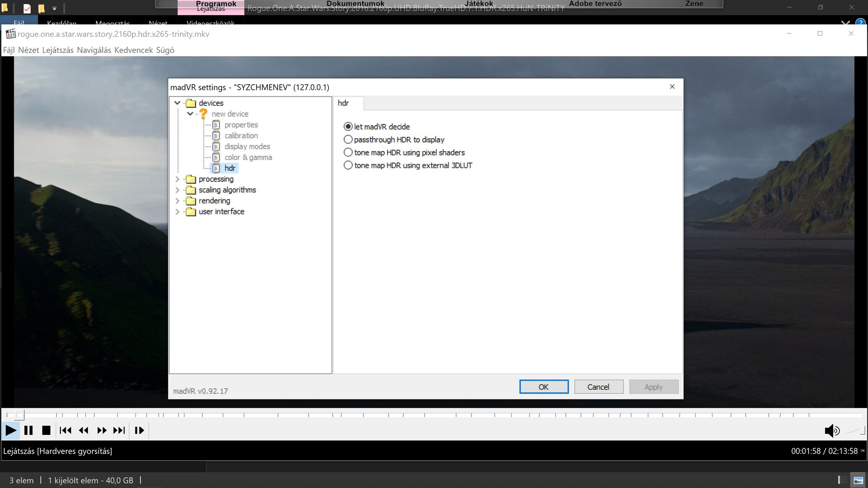Select 'let madVR decide' option
This screenshot has height=488, width=868.
coord(376,127)
